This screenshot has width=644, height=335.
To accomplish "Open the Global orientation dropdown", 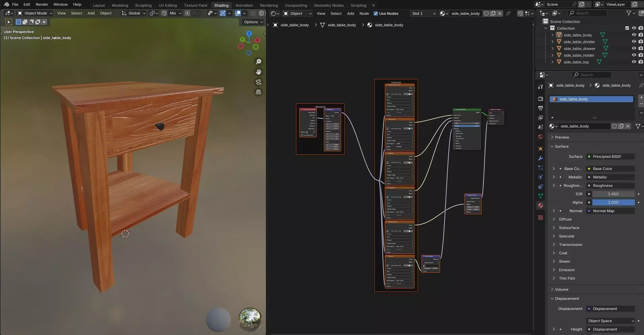I will pyautogui.click(x=133, y=13).
